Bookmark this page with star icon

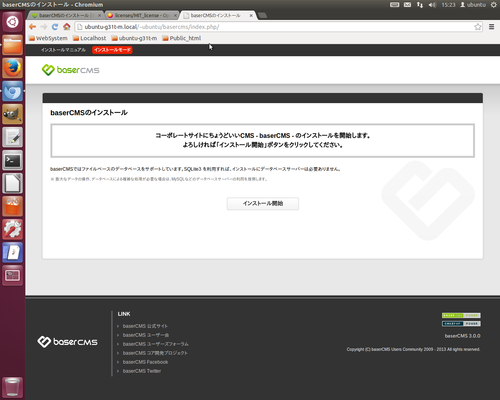pyautogui.click(x=478, y=27)
